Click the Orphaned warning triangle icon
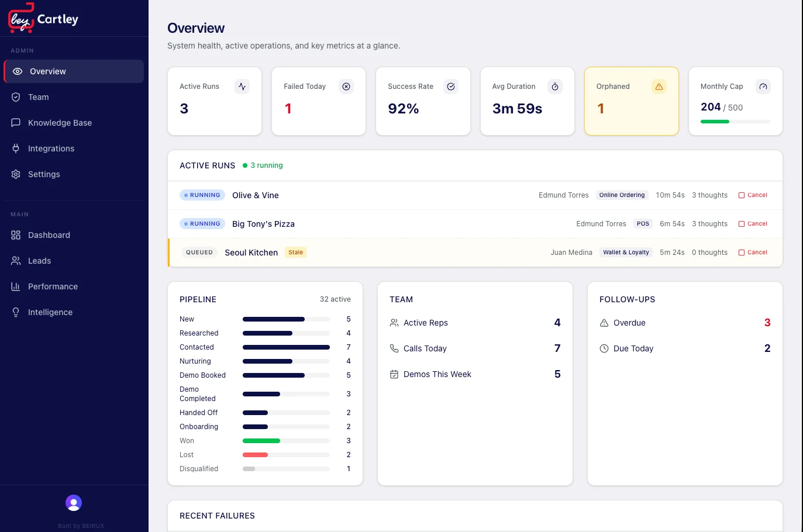This screenshot has width=803, height=532. [659, 87]
